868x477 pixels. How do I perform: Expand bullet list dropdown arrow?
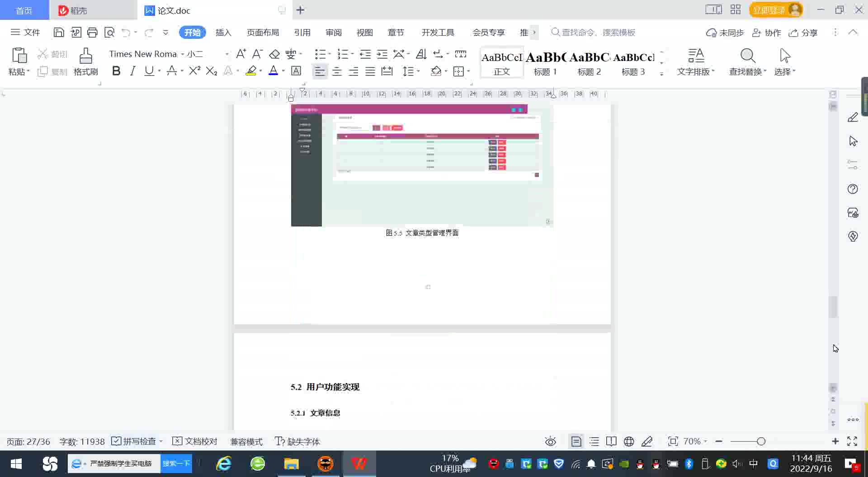[330, 54]
